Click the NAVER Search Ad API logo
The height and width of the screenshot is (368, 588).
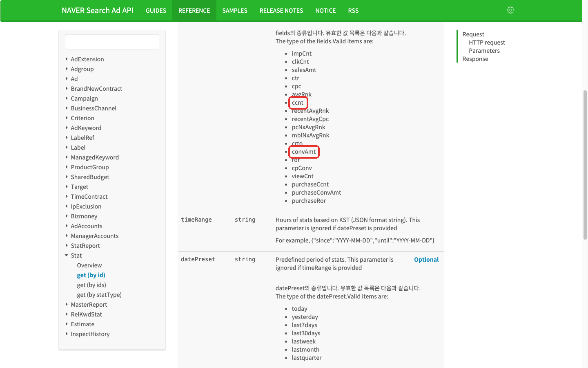click(x=98, y=10)
